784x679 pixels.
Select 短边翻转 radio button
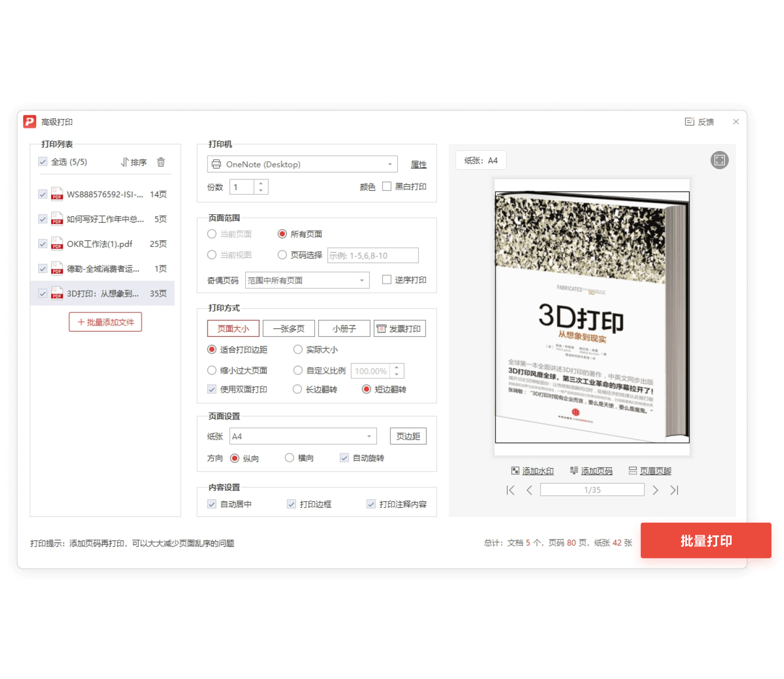click(366, 389)
